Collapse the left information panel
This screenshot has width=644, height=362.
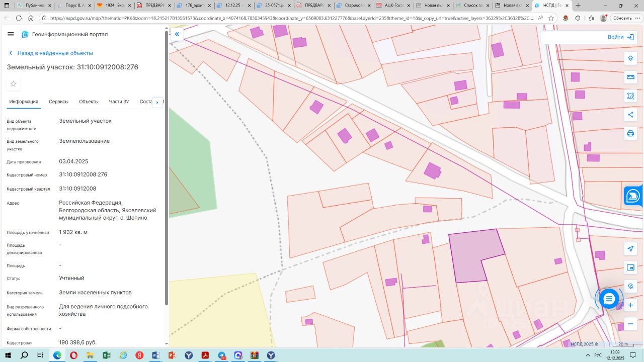tap(177, 34)
